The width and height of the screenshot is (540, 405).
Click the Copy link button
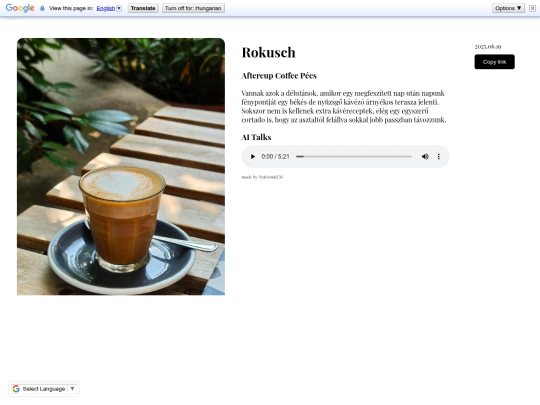[x=494, y=62]
